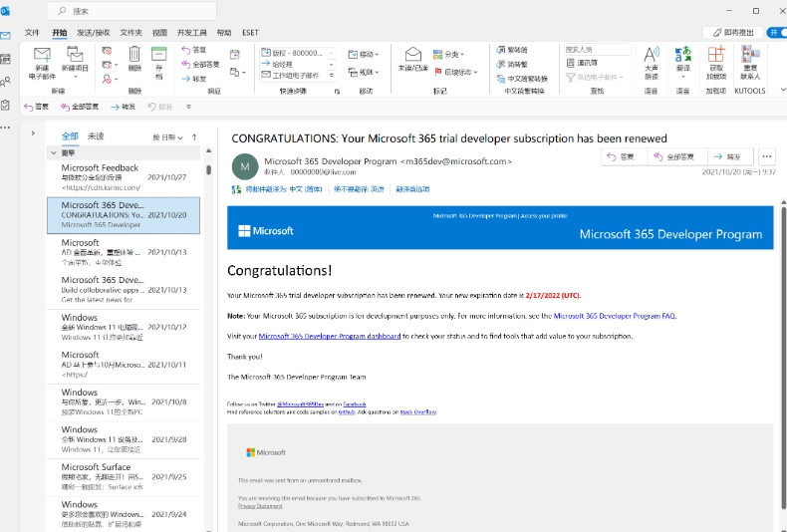787x532 pixels.
Task: Click the Reply with Meeting icon in Respond group
Action: [x=235, y=54]
